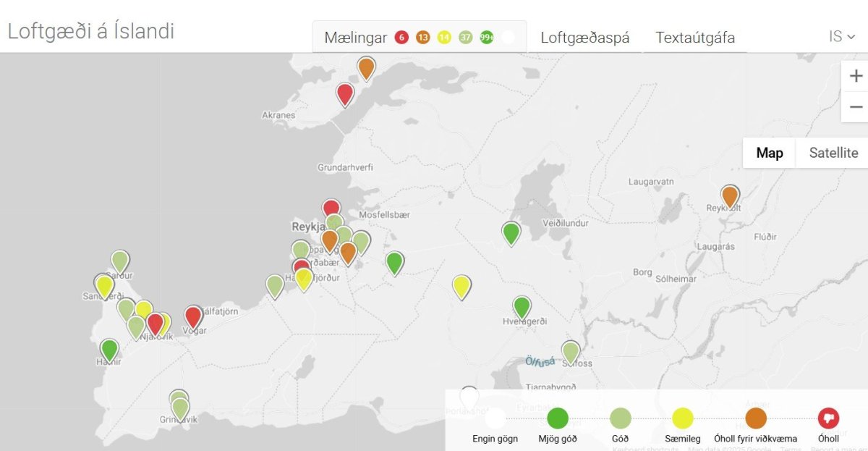Open the light green marker at Selfoss
Viewport: 868px width, 451px height.
571,352
